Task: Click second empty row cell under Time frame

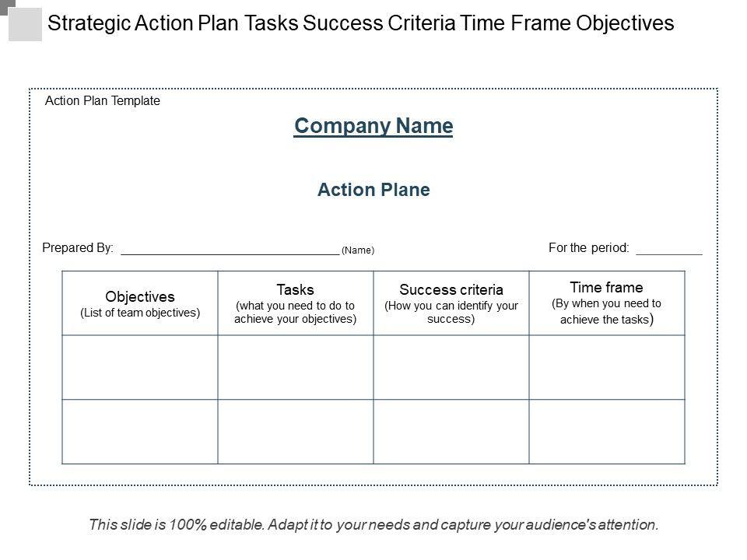Action: (x=607, y=432)
